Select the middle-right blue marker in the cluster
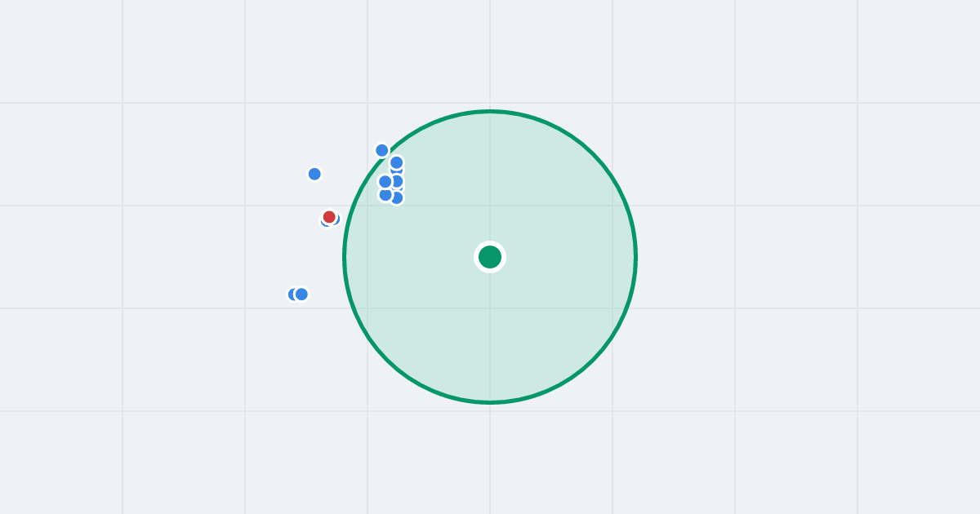This screenshot has height=514, width=980. click(x=397, y=181)
